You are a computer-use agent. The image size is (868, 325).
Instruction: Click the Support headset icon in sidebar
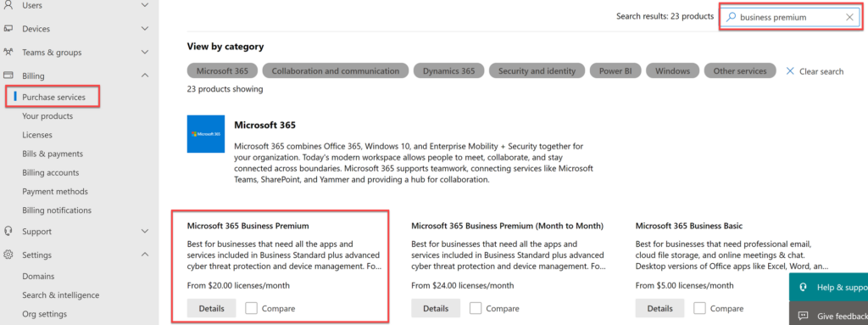click(8, 232)
